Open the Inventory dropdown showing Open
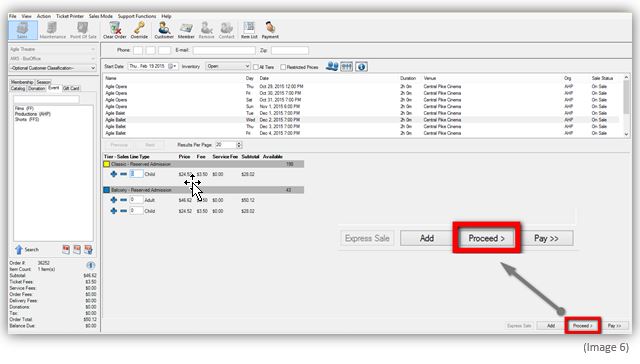 (228, 66)
